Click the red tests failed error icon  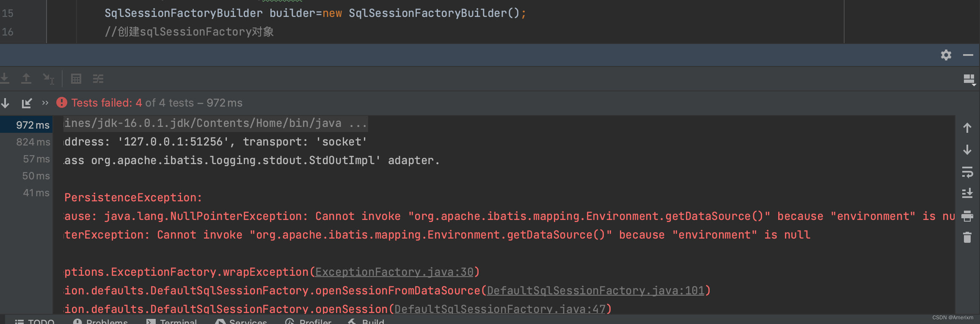click(62, 102)
